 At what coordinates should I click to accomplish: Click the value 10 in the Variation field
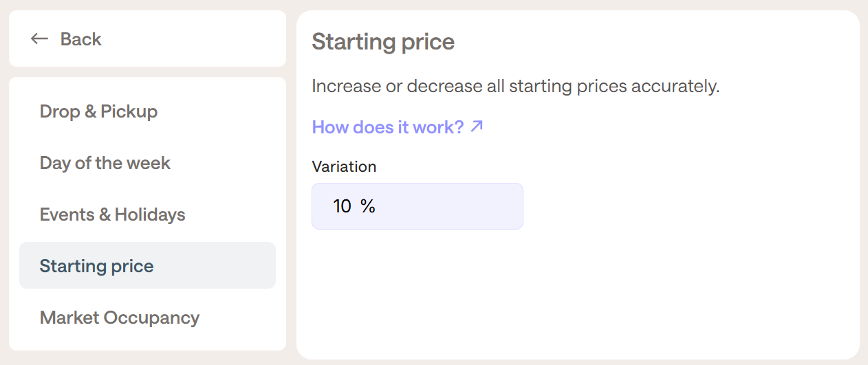coord(342,206)
